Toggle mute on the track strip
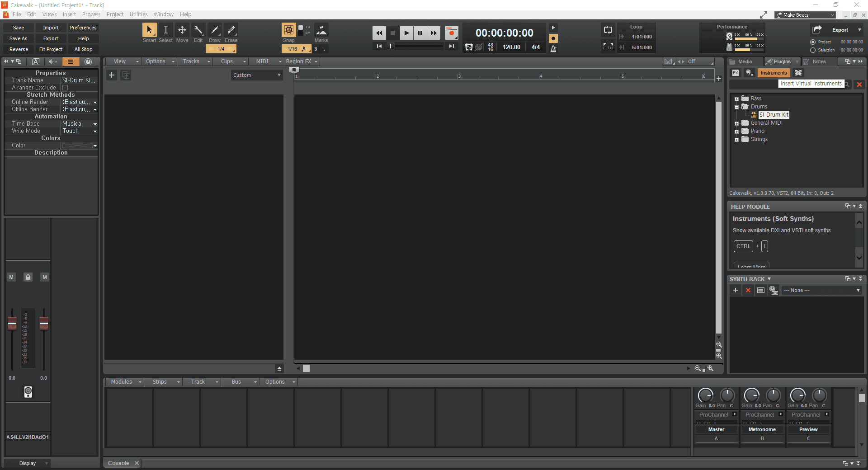This screenshot has height=470, width=868. tap(11, 277)
